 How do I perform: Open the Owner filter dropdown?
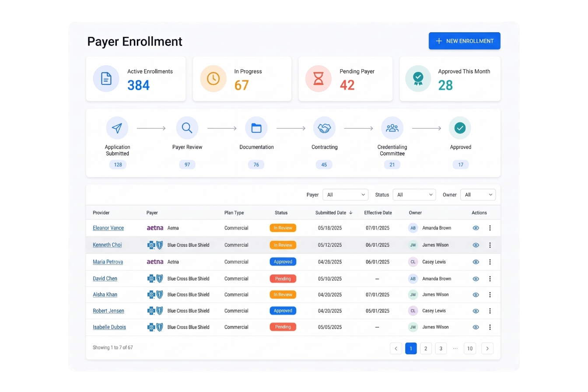click(478, 195)
